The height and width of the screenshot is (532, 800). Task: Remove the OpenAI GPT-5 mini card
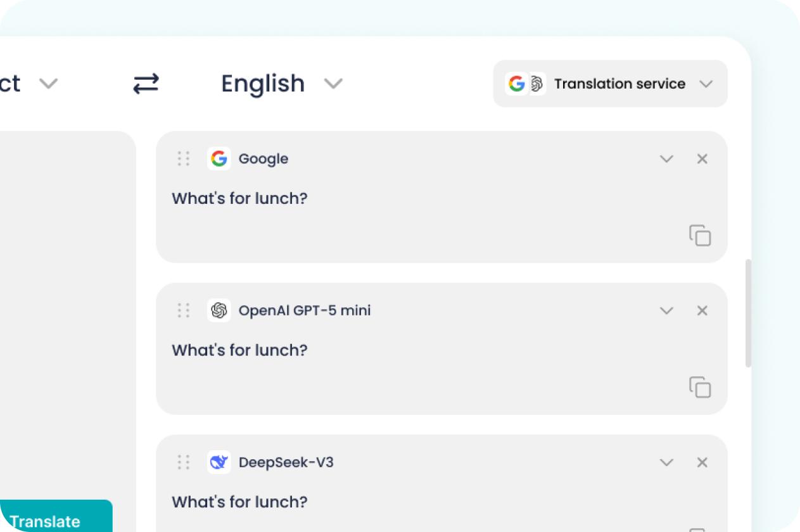702,310
